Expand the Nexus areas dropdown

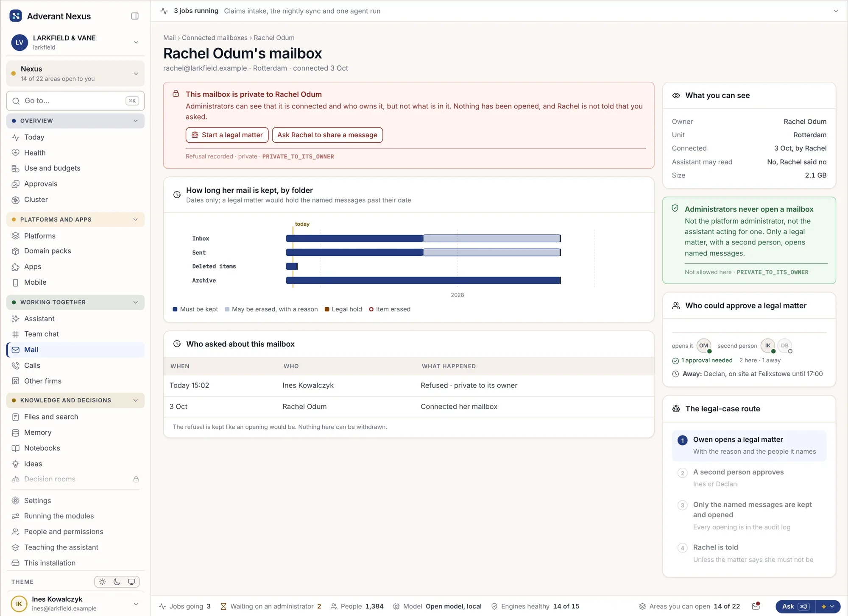point(75,74)
